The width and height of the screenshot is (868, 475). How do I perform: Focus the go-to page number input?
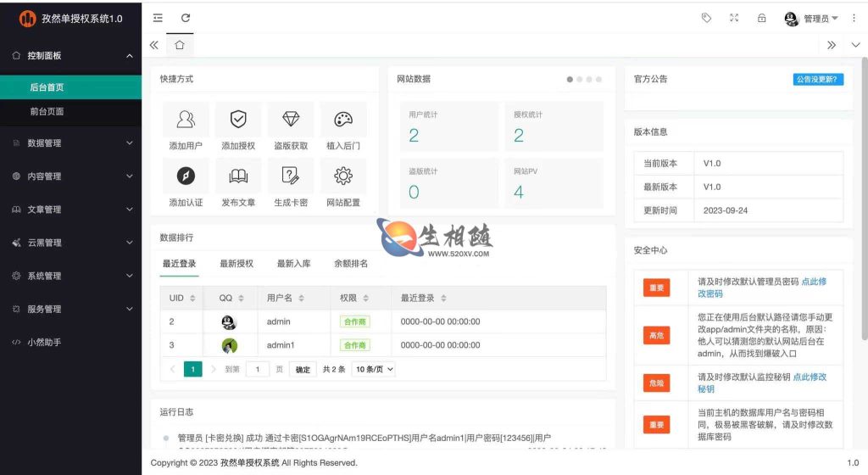coord(258,369)
